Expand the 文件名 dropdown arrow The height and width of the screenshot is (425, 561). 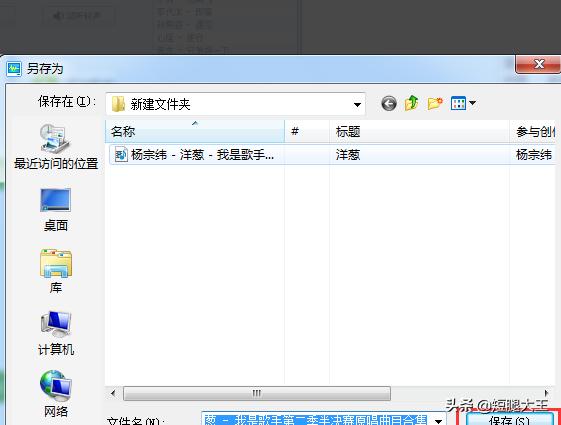click(438, 421)
